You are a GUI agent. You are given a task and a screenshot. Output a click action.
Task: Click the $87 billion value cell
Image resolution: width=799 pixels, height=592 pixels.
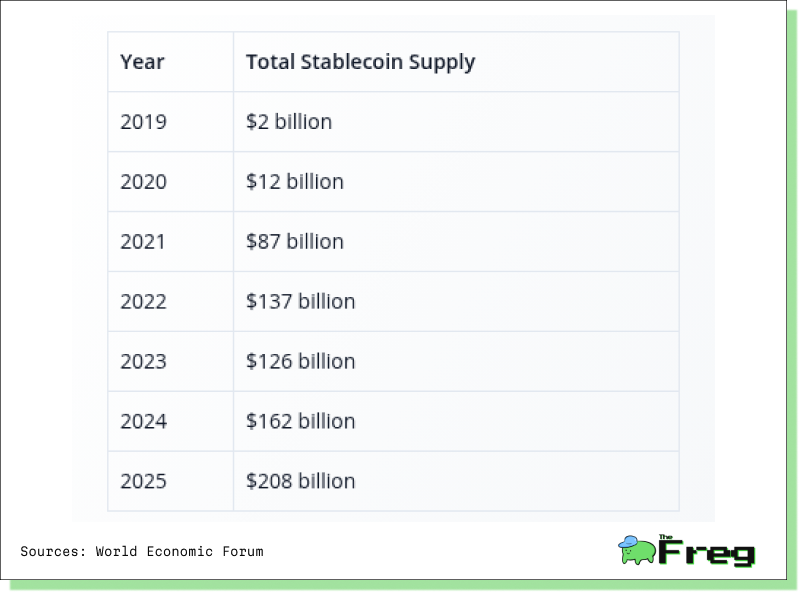(456, 241)
